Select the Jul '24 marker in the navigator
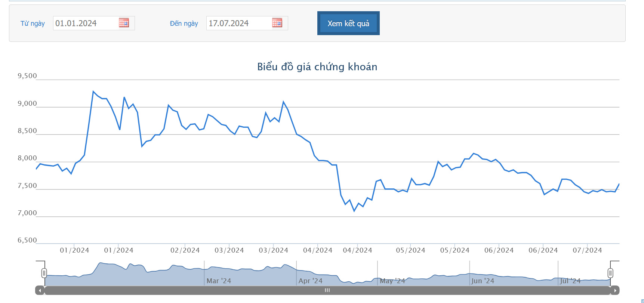The image size is (644, 303). 570,281
